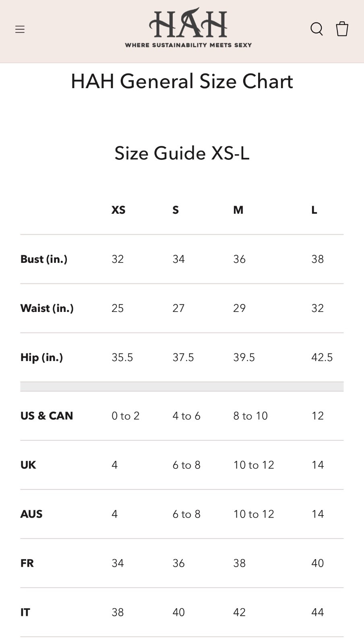
Task: Click the XS column header
Action: coord(118,210)
